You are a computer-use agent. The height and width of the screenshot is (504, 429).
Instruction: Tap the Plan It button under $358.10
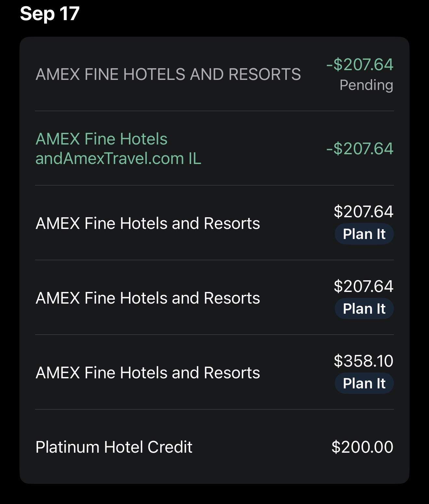(364, 384)
